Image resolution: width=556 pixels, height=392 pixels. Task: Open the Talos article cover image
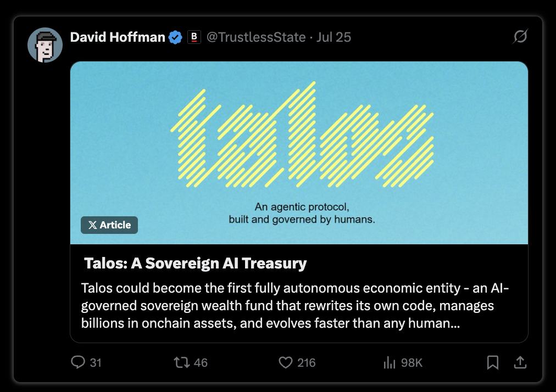[x=299, y=153]
